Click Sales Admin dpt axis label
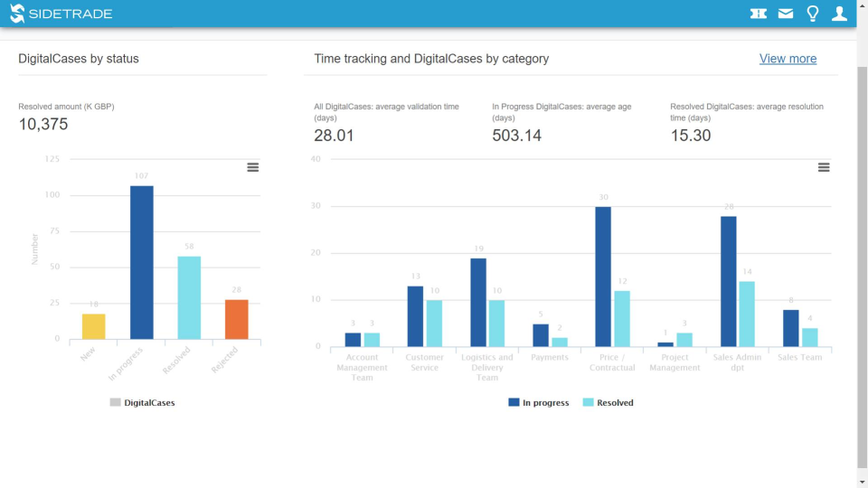The image size is (868, 488). point(738,362)
